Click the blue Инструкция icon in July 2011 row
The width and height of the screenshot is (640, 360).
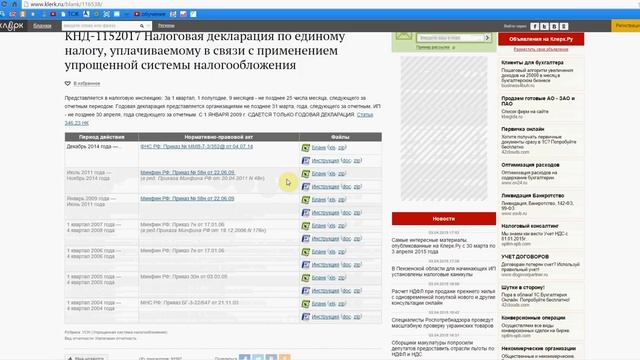tap(306, 187)
